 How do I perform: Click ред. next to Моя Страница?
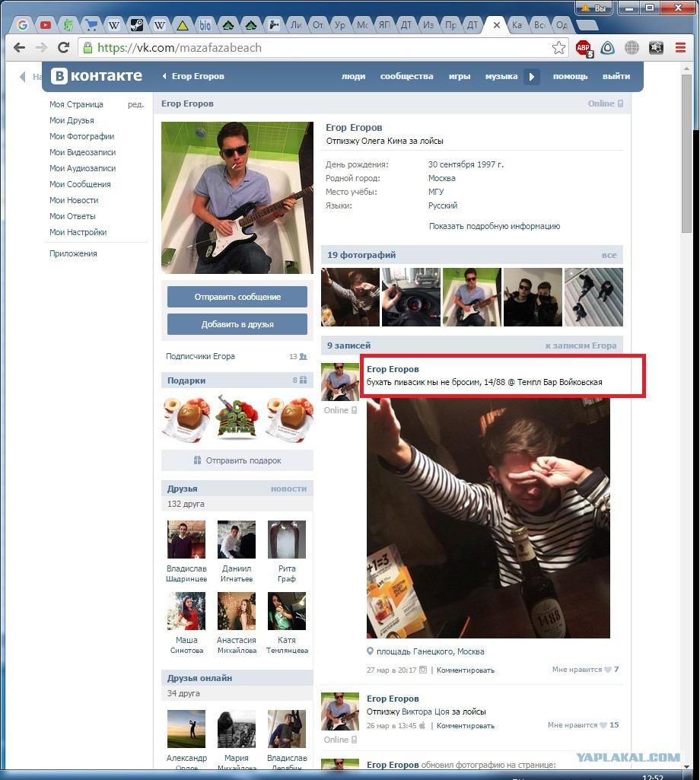[135, 104]
